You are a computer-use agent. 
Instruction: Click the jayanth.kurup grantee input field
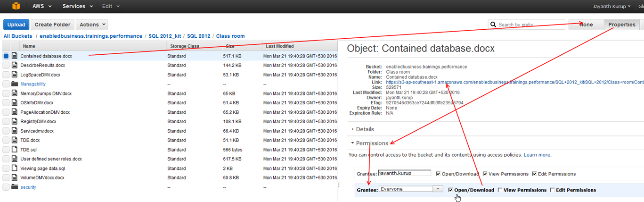[x=405, y=173]
